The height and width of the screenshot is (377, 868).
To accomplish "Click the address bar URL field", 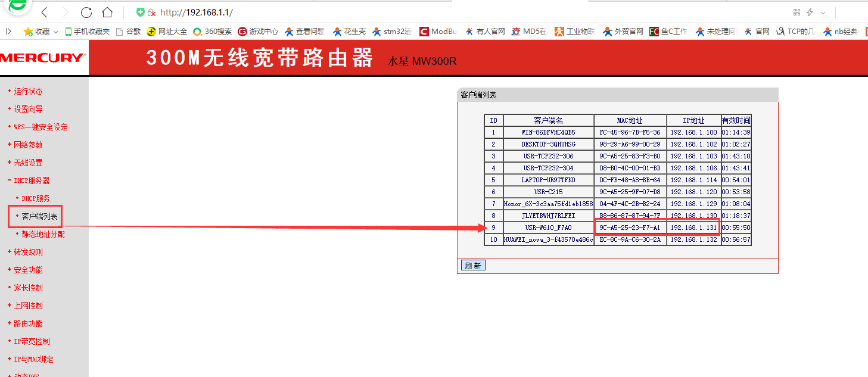I will [417, 13].
